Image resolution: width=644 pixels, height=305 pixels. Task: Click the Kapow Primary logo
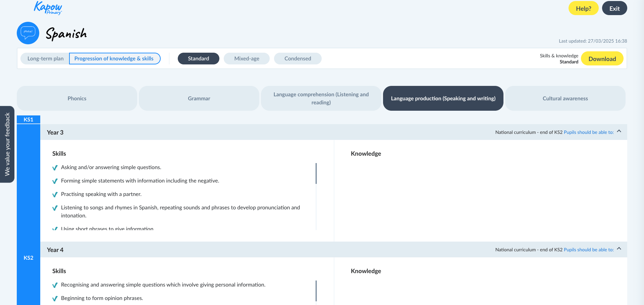point(48,8)
